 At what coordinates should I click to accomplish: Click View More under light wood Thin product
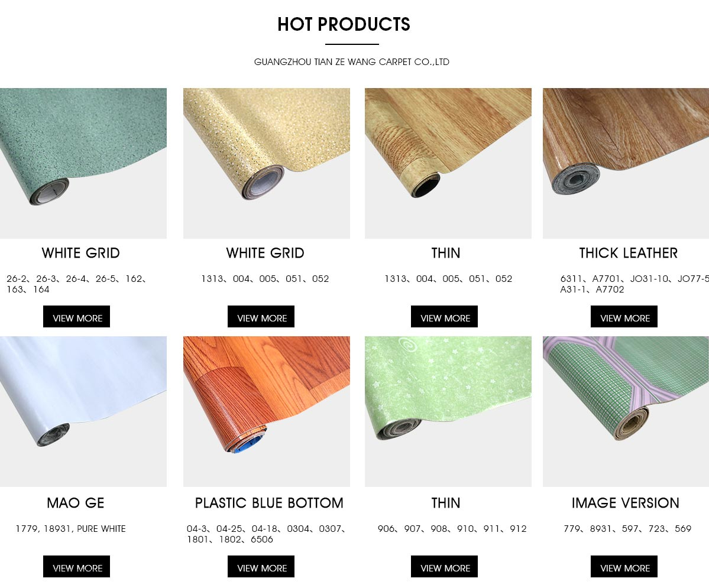pos(444,316)
